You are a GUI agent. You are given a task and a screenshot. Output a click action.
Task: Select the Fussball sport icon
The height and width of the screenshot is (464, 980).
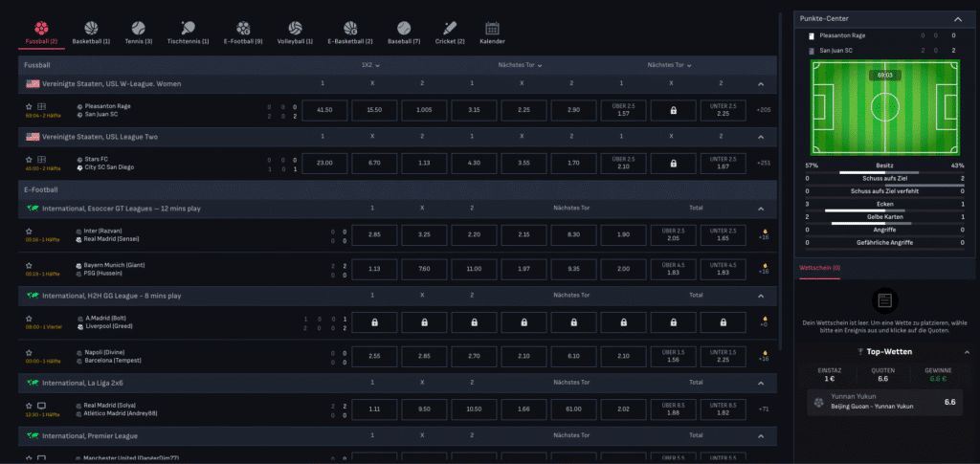click(x=41, y=28)
